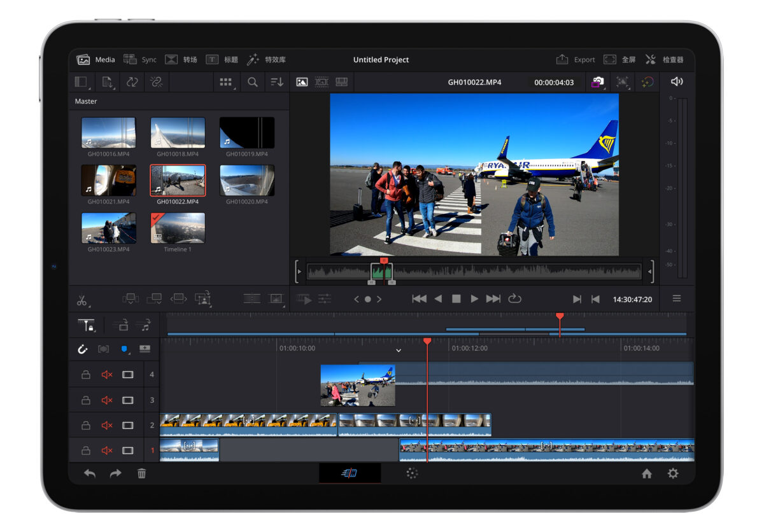Image resolution: width=764 pixels, height=532 pixels.
Task: Open the scissors split clip tool dropdown
Action: tap(82, 299)
